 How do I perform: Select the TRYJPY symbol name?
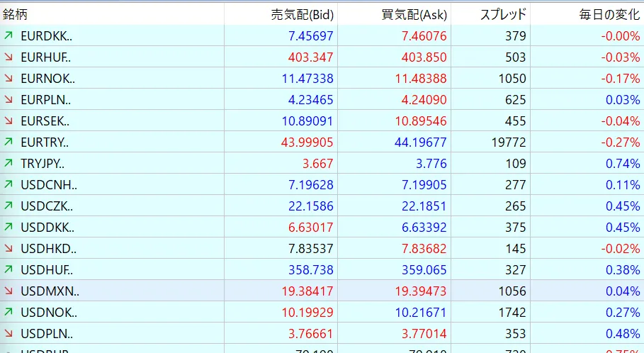43,164
